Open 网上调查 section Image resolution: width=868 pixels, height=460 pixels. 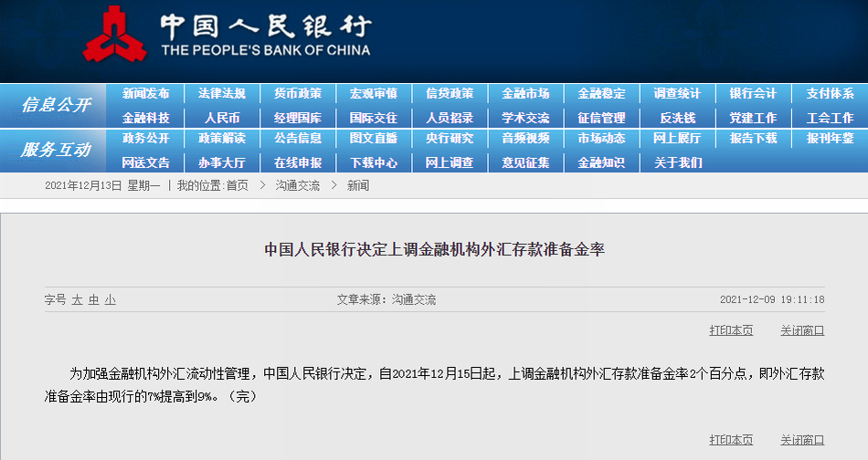click(450, 162)
